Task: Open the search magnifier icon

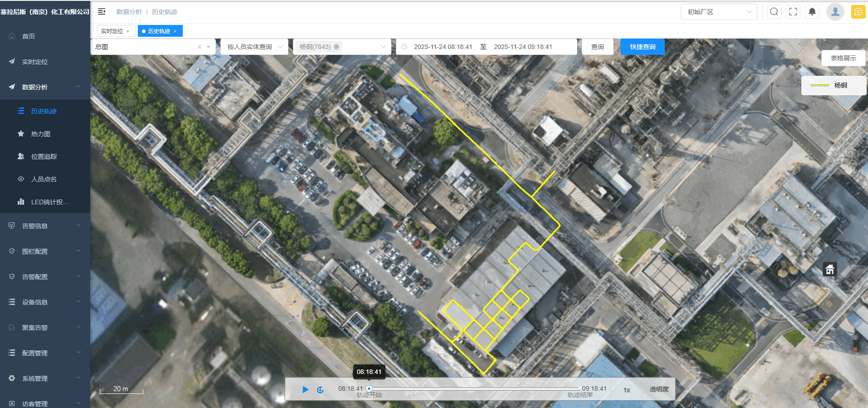Action: (x=774, y=12)
